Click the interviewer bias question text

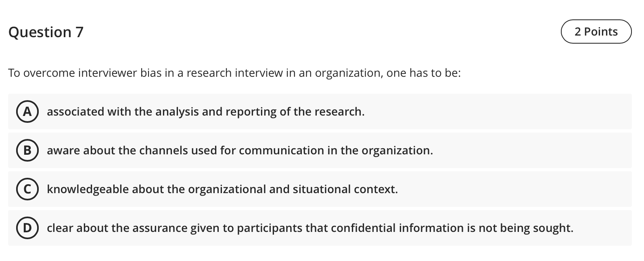click(x=235, y=73)
